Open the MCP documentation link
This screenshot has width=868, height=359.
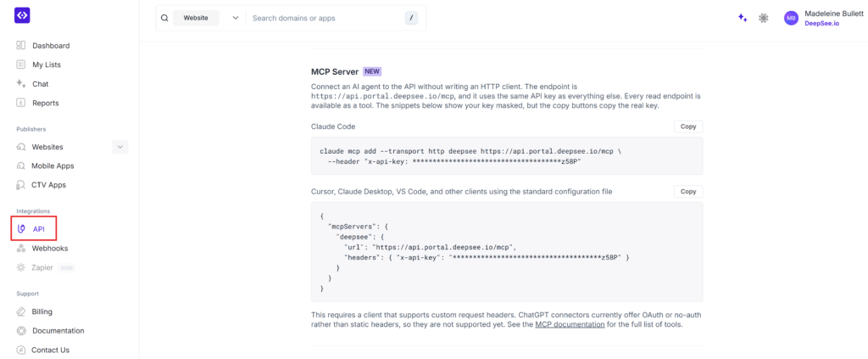pos(570,324)
